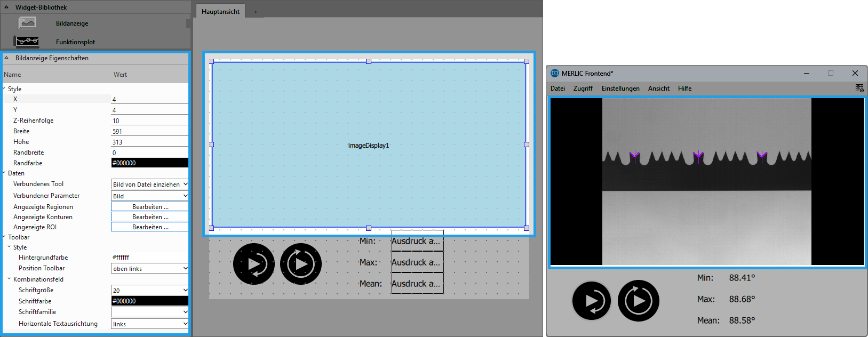Switch to the Hauptansicht tab
The image size is (868, 337).
(220, 12)
